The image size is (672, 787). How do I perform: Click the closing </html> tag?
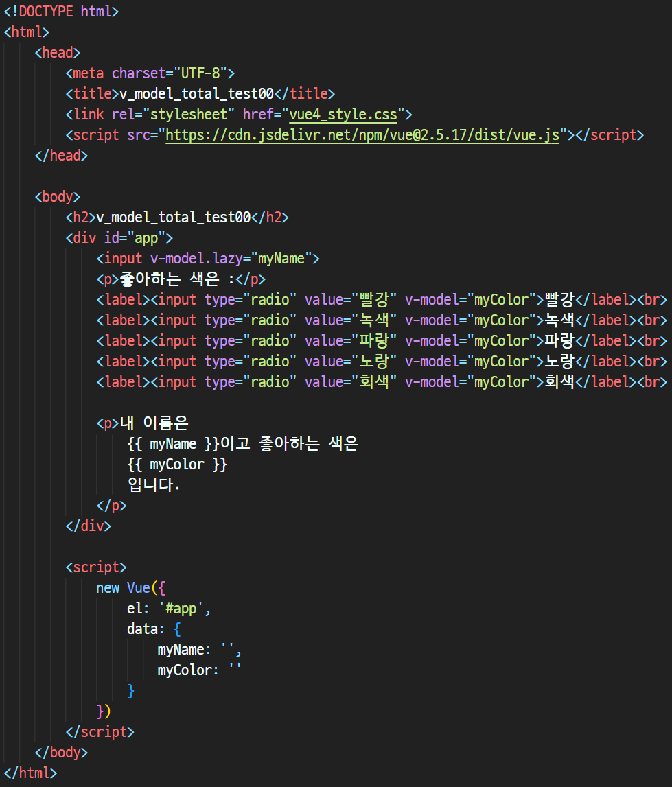click(30, 773)
